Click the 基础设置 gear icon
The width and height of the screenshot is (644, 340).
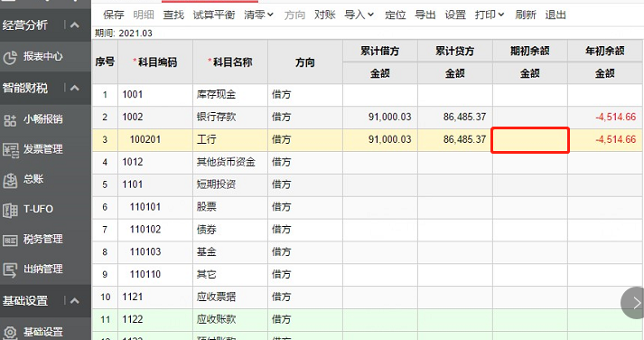10,332
